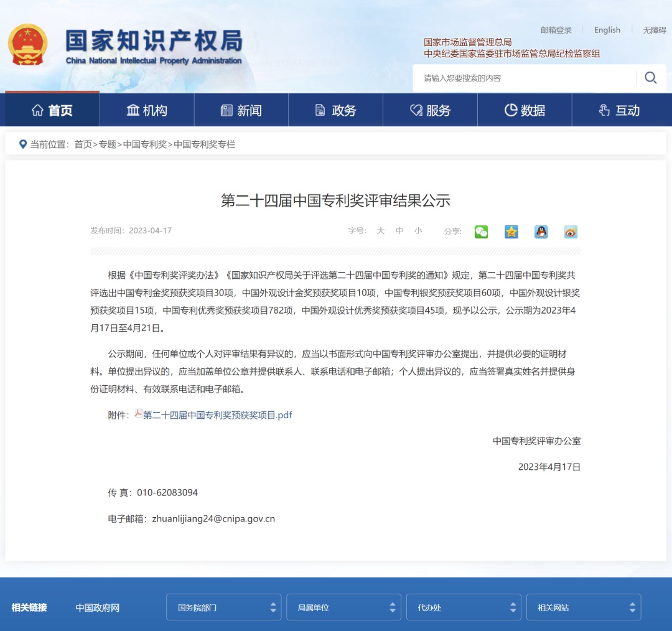Open the 代办处 dropdown list
672x631 pixels.
click(x=464, y=607)
